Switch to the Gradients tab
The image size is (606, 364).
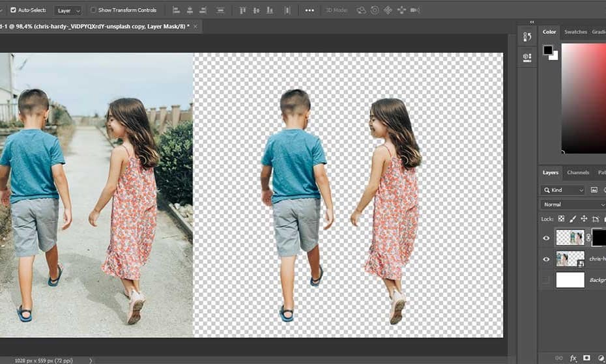599,32
